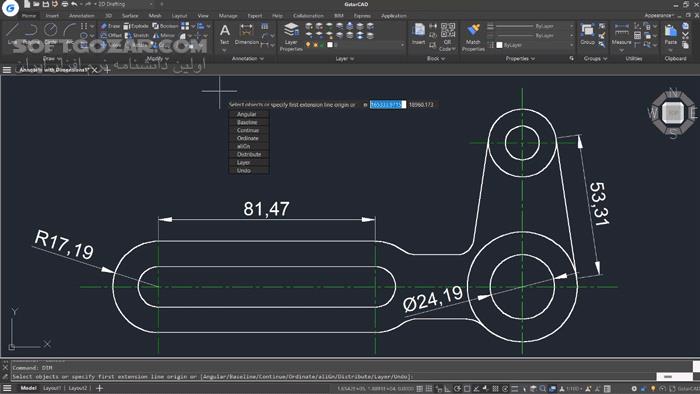Viewport: 700px width, 394px height.
Task: Toggle object snap in status bar
Action: pos(467,389)
